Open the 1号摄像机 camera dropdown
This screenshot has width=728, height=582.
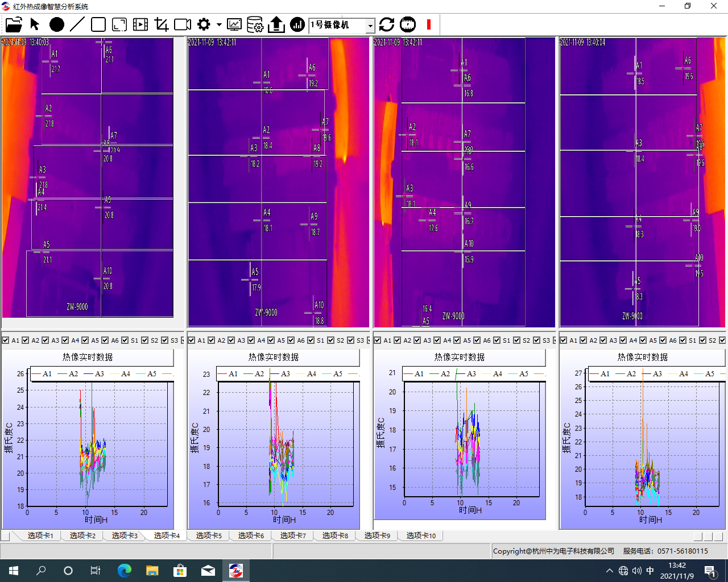click(x=370, y=25)
